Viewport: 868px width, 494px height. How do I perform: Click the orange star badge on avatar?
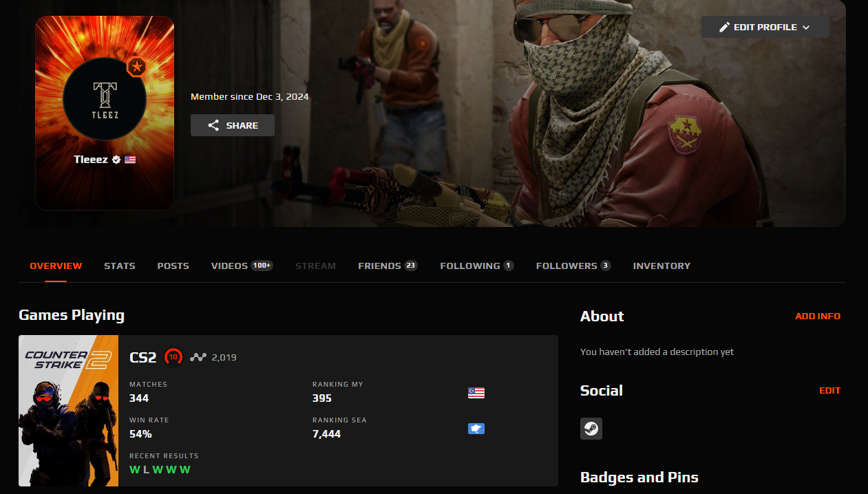pos(136,67)
